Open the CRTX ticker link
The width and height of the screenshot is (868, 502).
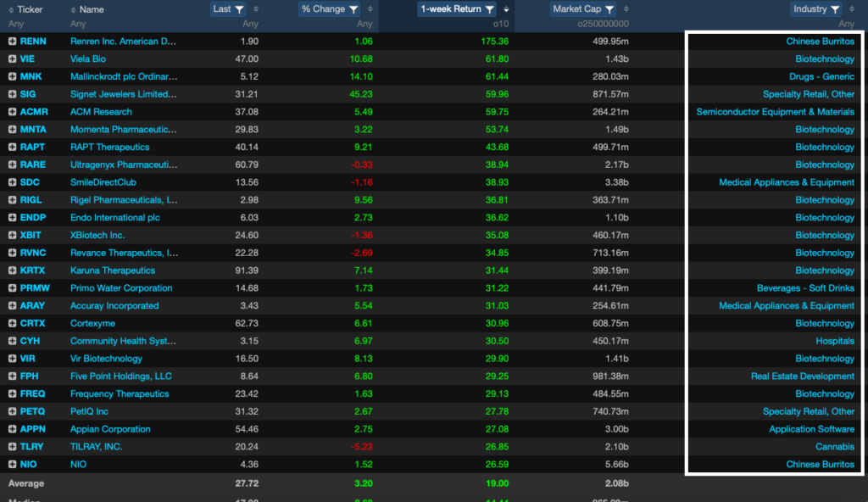coord(33,324)
